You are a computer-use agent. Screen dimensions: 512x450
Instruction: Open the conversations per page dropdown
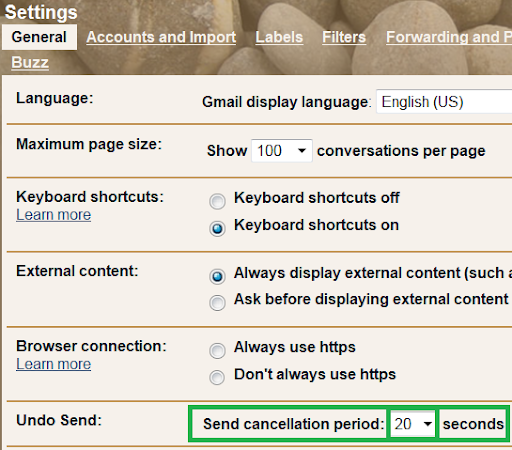pyautogui.click(x=282, y=151)
